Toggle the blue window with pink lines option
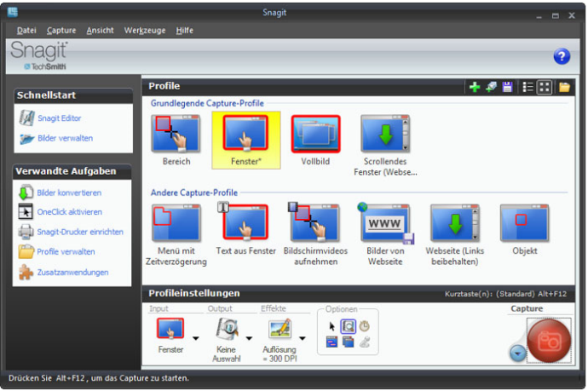Viewport: 588px width, 391px height. (331, 342)
